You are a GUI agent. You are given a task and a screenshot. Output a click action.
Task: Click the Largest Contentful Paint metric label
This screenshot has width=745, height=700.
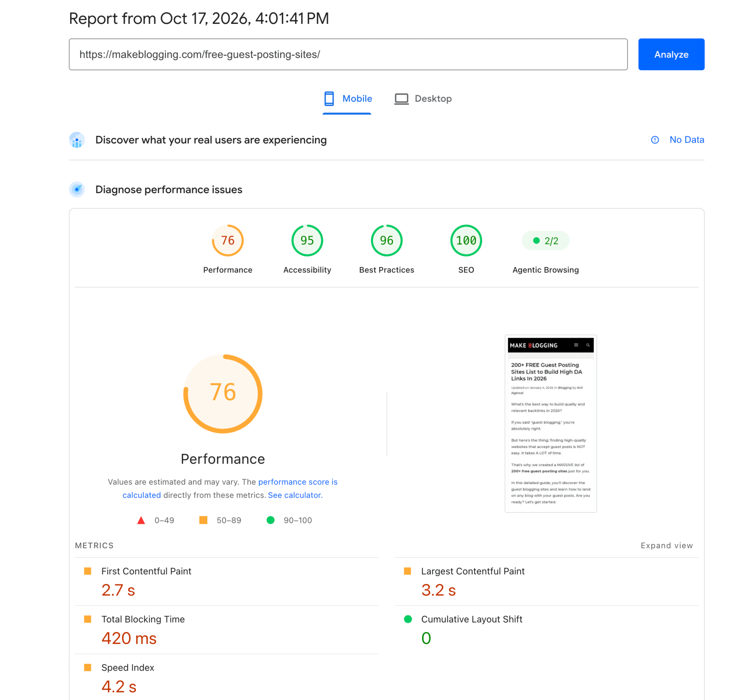click(473, 571)
